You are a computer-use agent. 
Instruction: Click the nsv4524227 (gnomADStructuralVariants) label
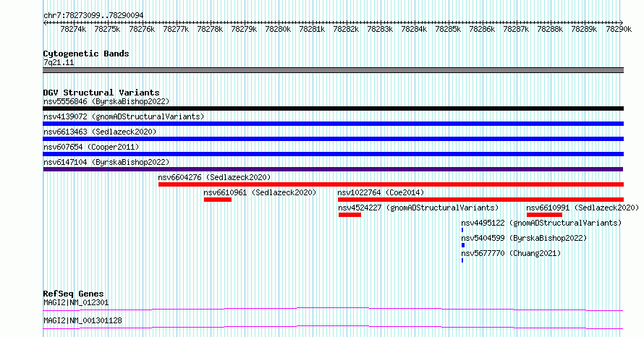[418, 208]
